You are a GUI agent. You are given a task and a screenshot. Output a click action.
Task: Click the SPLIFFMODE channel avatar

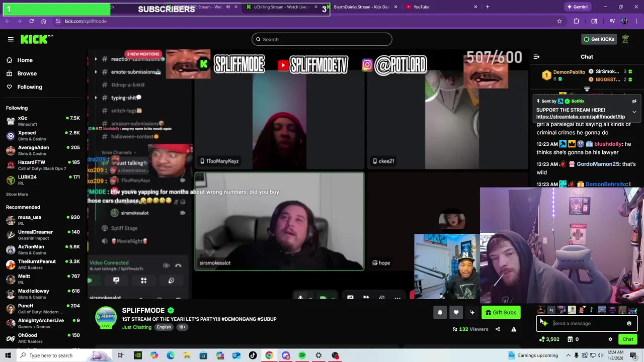[106, 318]
